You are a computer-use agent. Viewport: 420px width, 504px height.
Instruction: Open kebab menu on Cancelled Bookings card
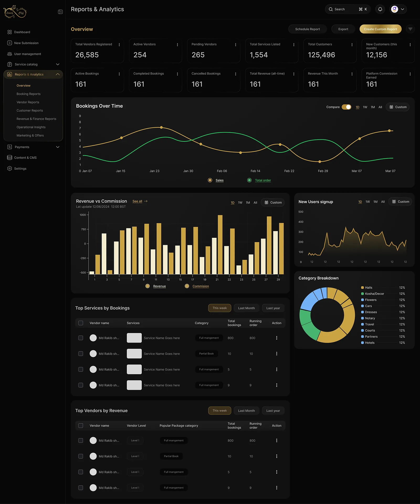pos(236,74)
